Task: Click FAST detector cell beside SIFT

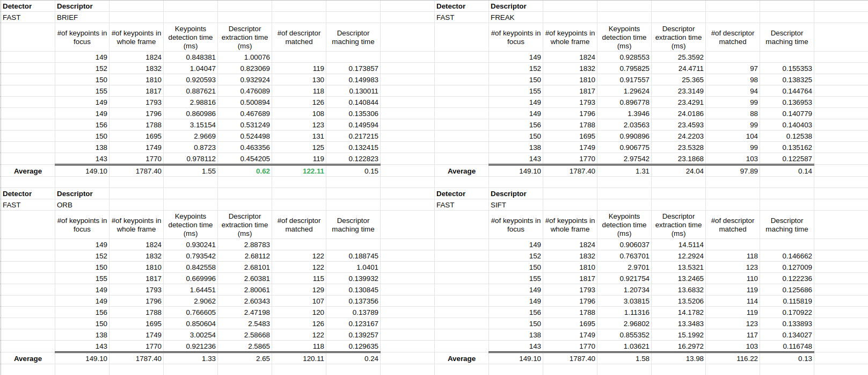Action: click(462, 205)
